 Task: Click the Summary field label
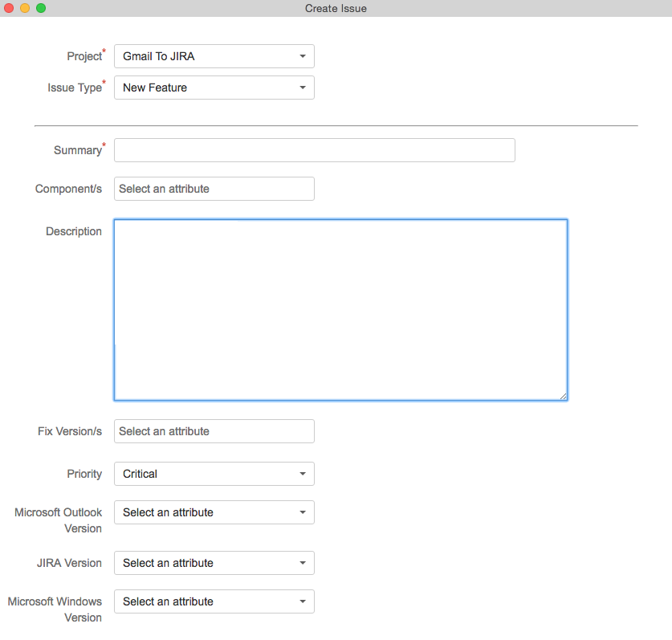tap(77, 150)
